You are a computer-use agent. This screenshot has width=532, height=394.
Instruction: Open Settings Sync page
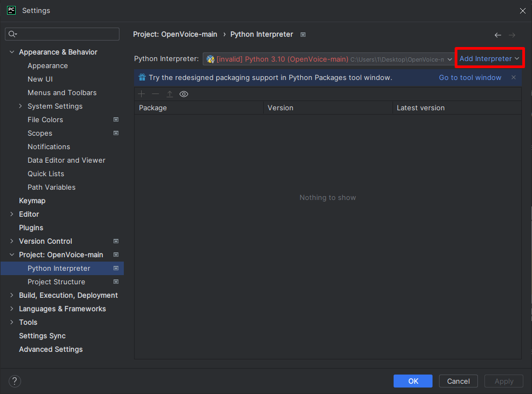42,336
